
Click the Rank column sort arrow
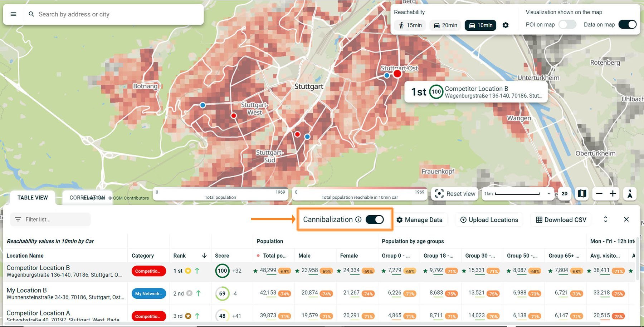(x=204, y=256)
